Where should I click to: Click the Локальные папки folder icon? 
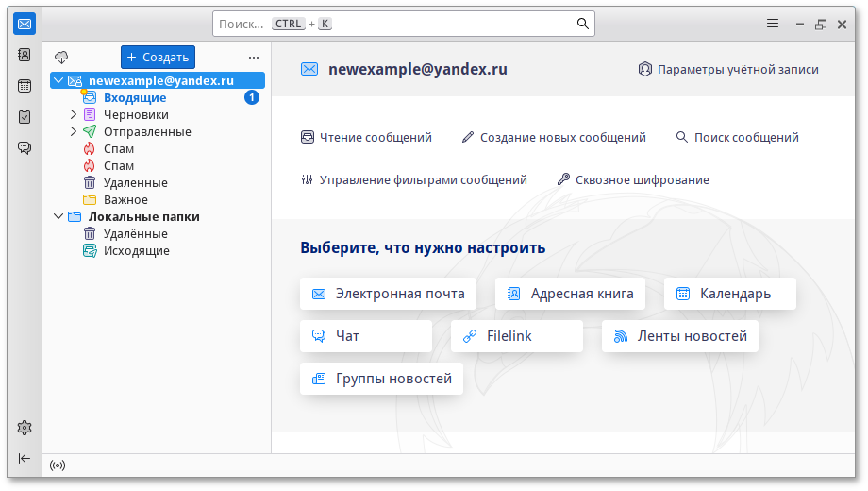(x=75, y=216)
